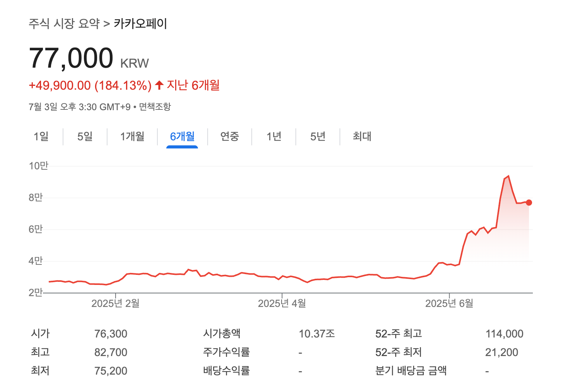563x392 pixels.
Task: Click the red endpoint dot on chart
Action: pyautogui.click(x=529, y=203)
